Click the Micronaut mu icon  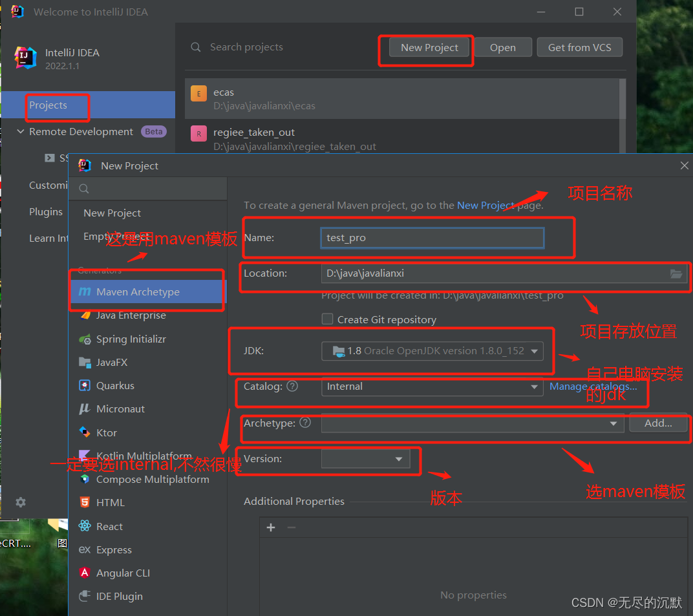point(85,409)
